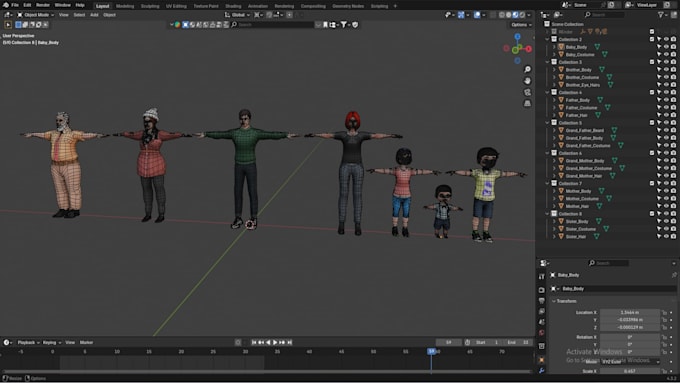This screenshot has height=383, width=680.
Task: Switch to the UV Editing workspace tab
Action: point(176,6)
